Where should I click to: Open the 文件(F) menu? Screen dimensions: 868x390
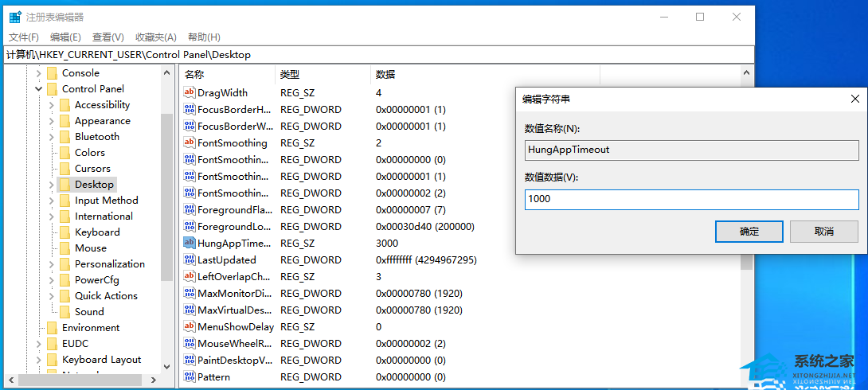pyautogui.click(x=24, y=37)
